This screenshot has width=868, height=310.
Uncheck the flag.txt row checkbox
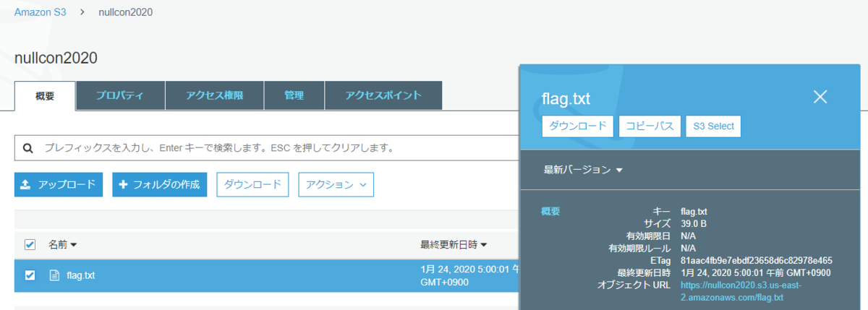pos(30,275)
